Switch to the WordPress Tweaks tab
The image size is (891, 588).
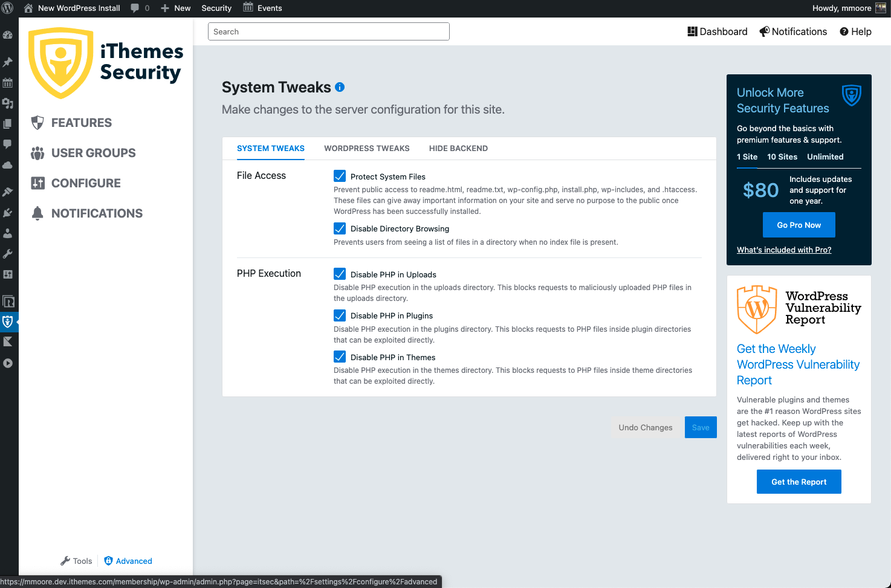367,149
